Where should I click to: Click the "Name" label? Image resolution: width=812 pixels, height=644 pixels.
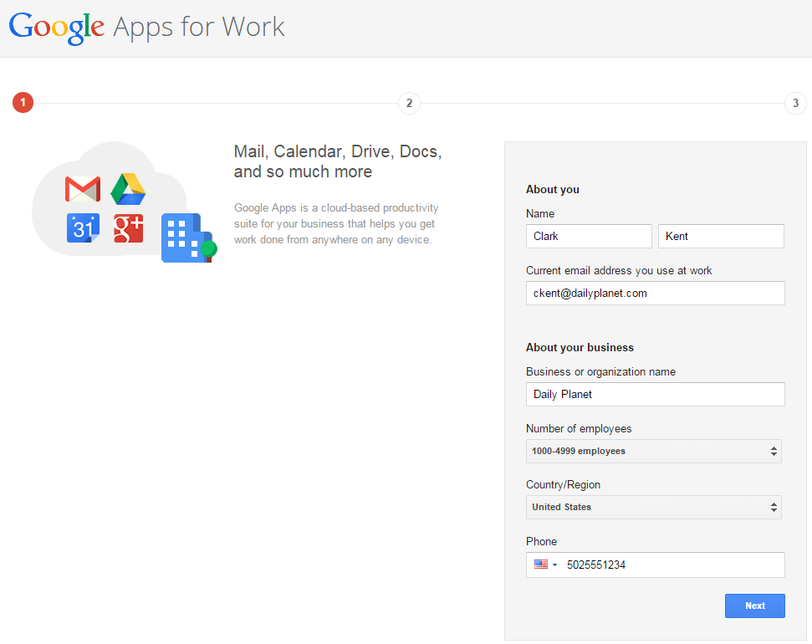(540, 213)
